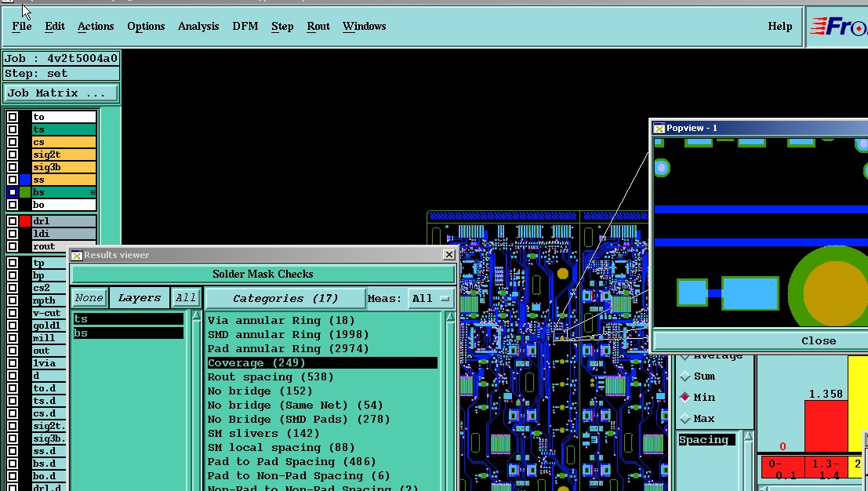Open the Edit menu

click(x=54, y=26)
